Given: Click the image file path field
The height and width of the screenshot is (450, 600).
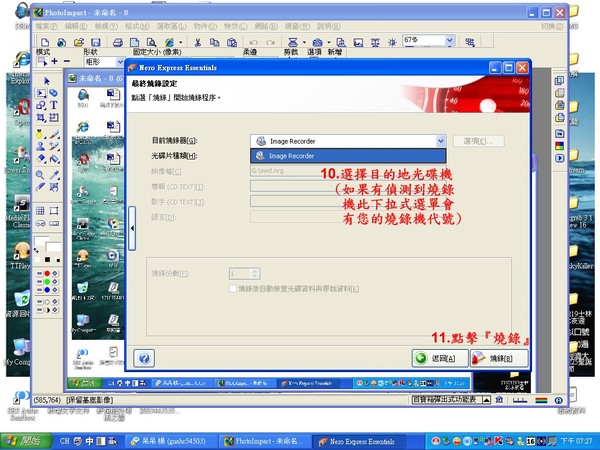Looking at the screenshot, I should (x=348, y=171).
